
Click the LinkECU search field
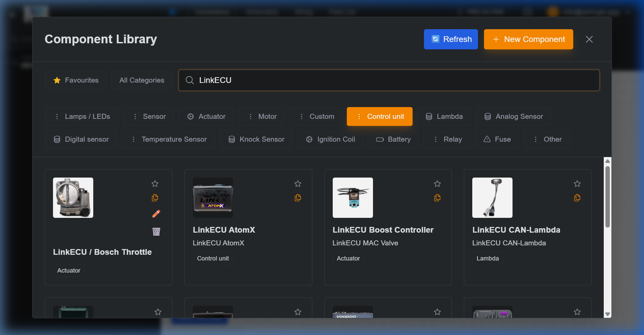[x=389, y=80]
